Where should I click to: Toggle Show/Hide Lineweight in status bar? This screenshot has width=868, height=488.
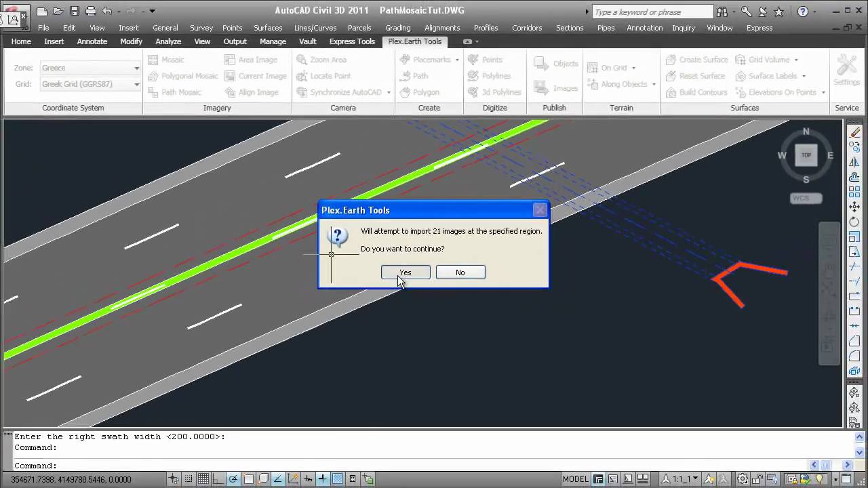coord(323,479)
